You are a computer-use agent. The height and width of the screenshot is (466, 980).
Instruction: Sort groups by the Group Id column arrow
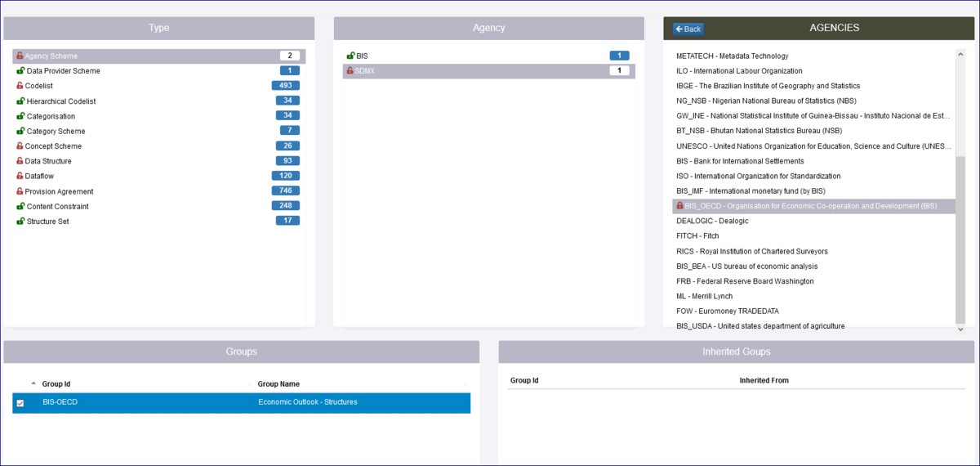[33, 383]
